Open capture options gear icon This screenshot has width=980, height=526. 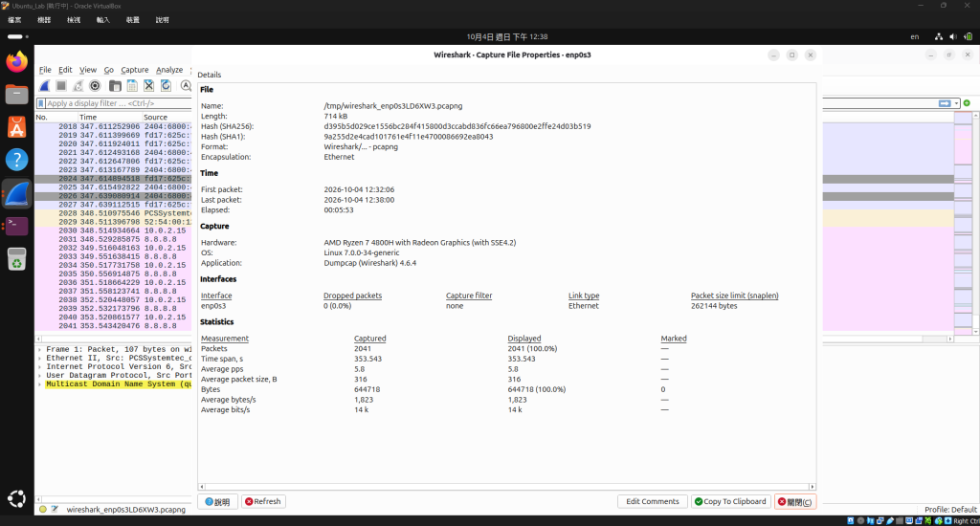[x=95, y=86]
